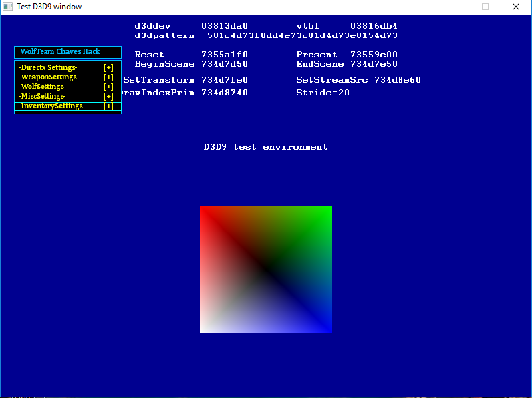
Task: Select the -WolfSettings- menu entry
Action: (42, 86)
